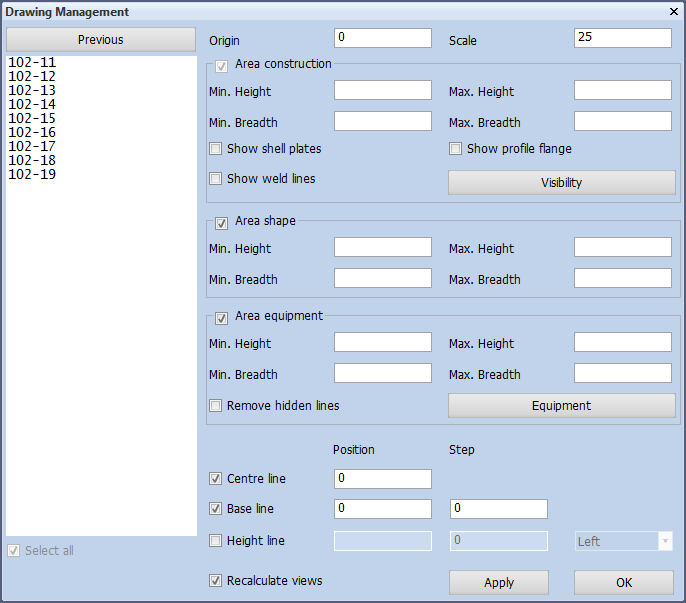This screenshot has width=686, height=603.
Task: Click the Origin input field
Action: point(383,38)
